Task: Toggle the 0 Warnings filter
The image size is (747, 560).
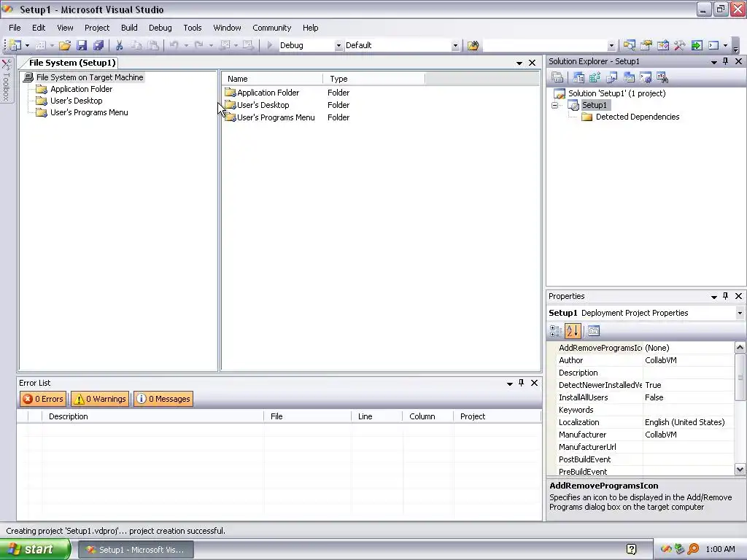Action: tap(100, 399)
